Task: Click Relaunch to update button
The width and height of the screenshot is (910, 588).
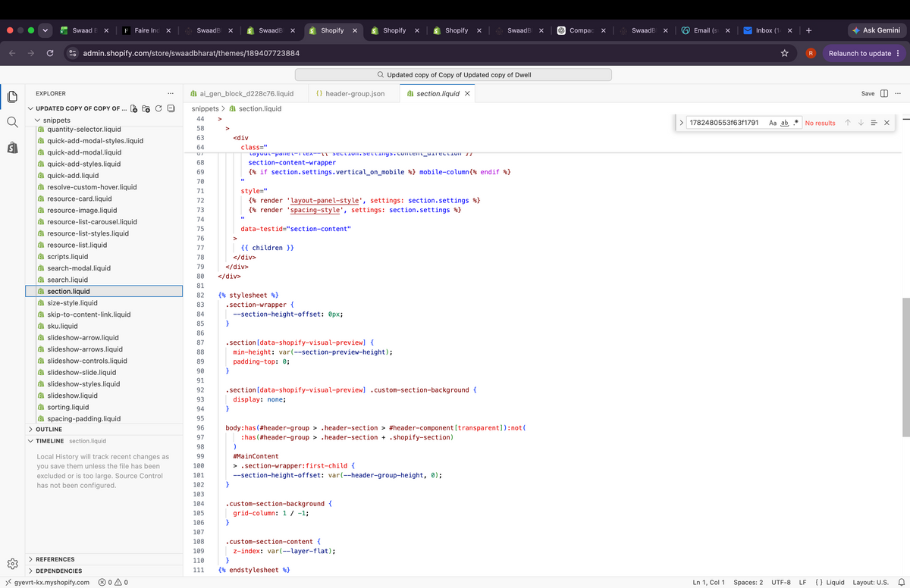Action: click(864, 53)
